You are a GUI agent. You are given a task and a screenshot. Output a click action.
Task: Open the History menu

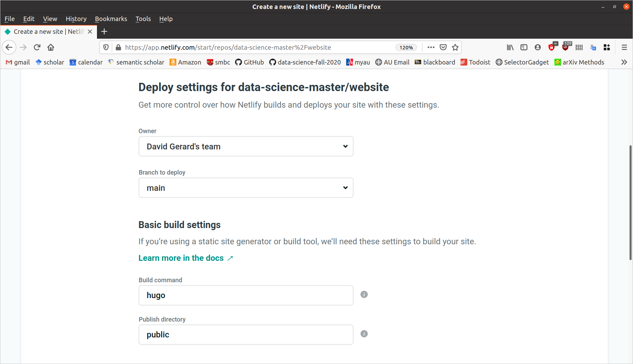click(76, 19)
